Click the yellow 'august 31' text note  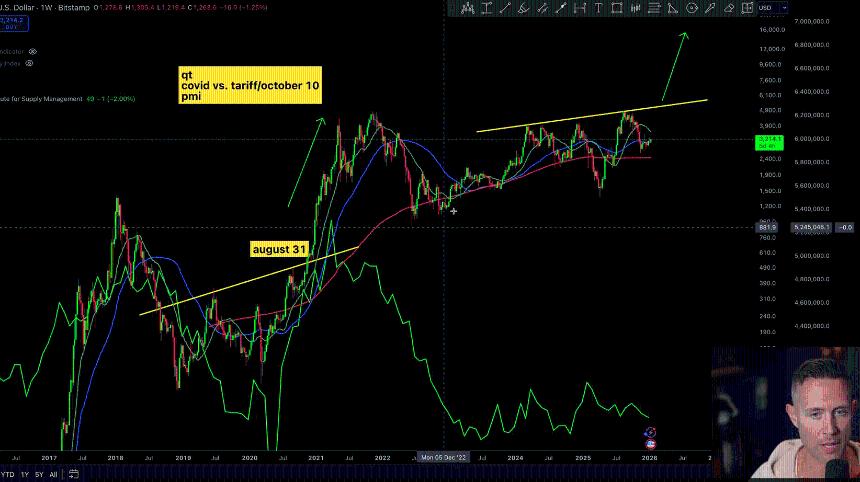[x=277, y=247]
